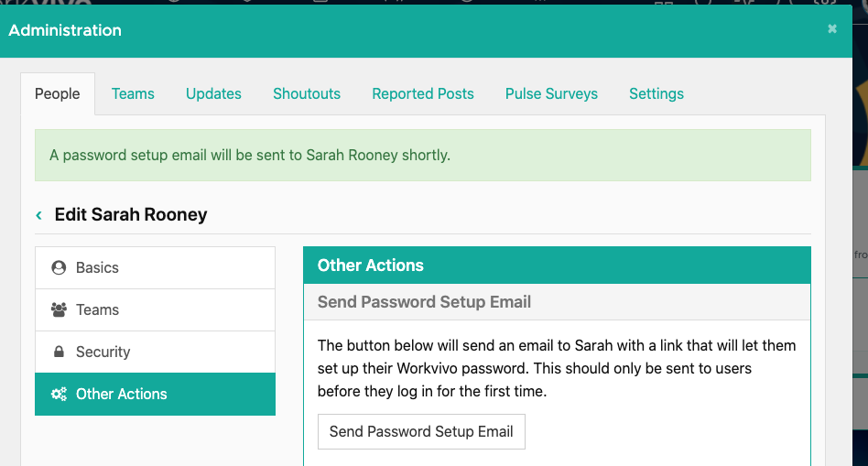This screenshot has height=466, width=868.
Task: Go back using the chevron before Edit Sarah Rooney
Action: (38, 215)
